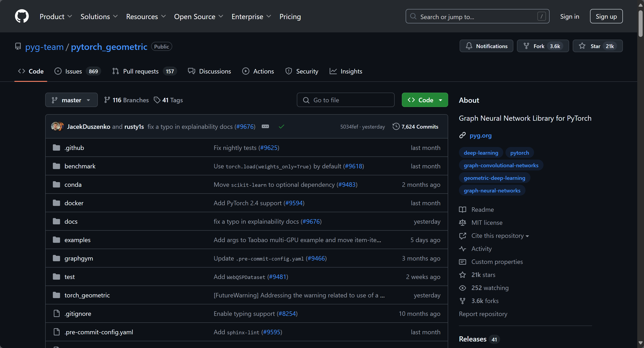
Task: Click the tag icon beside 41 Tags
Action: pos(157,100)
